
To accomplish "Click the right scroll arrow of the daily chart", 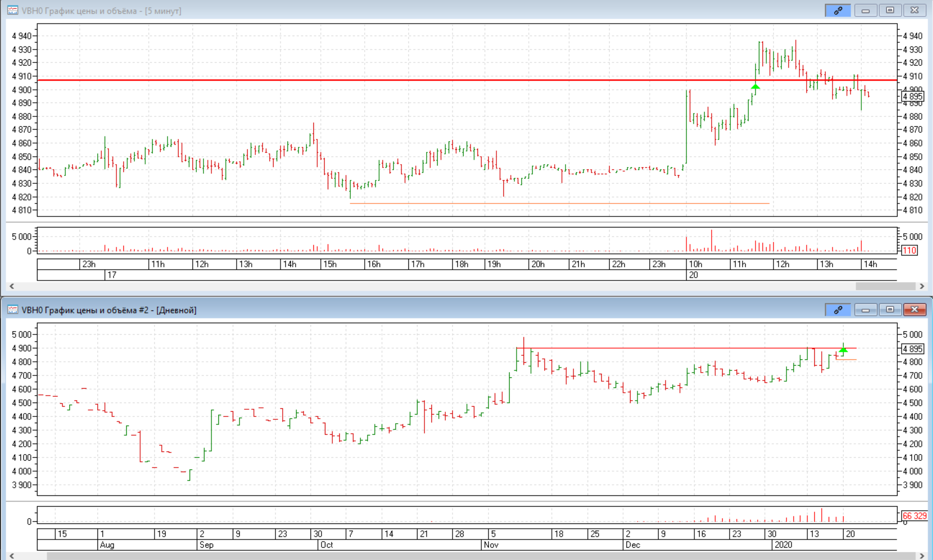I will coord(922,556).
